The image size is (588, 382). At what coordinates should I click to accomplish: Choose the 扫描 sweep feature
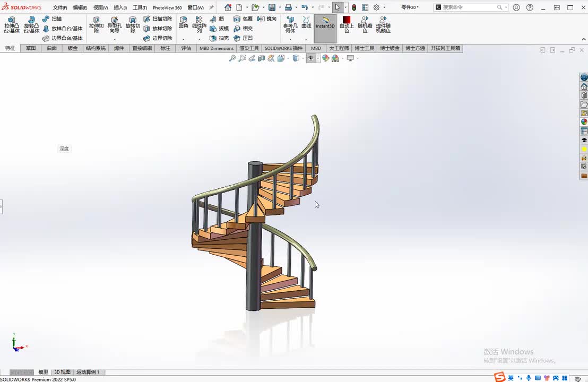(52, 19)
